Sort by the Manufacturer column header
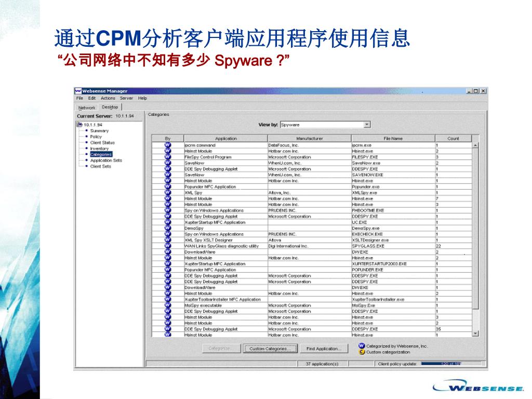 tap(310, 138)
